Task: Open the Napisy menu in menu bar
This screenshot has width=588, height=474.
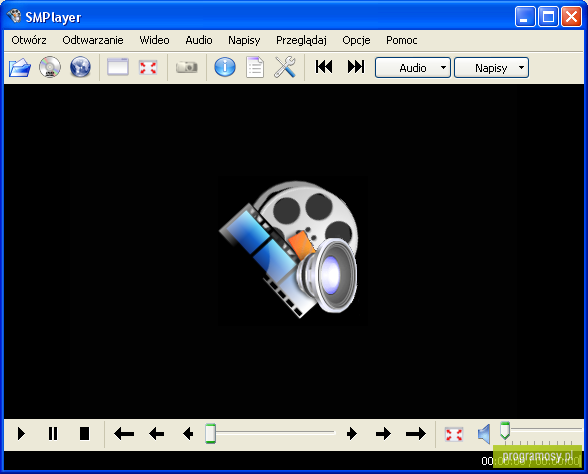Action: pyautogui.click(x=244, y=40)
